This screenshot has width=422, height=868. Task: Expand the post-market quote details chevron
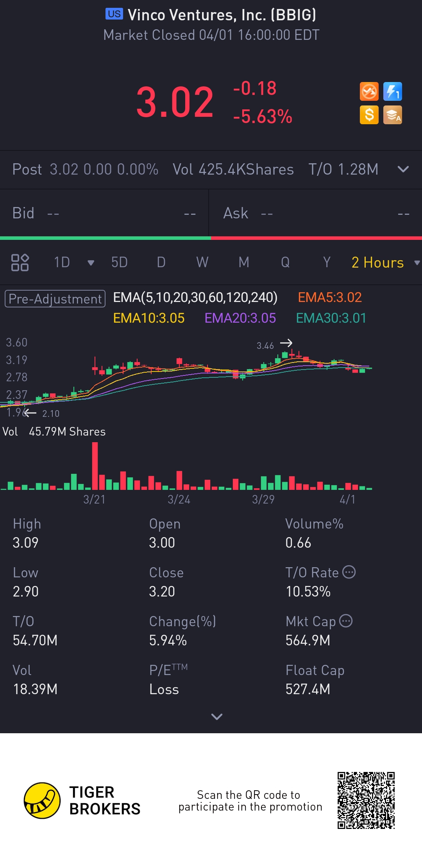403,169
